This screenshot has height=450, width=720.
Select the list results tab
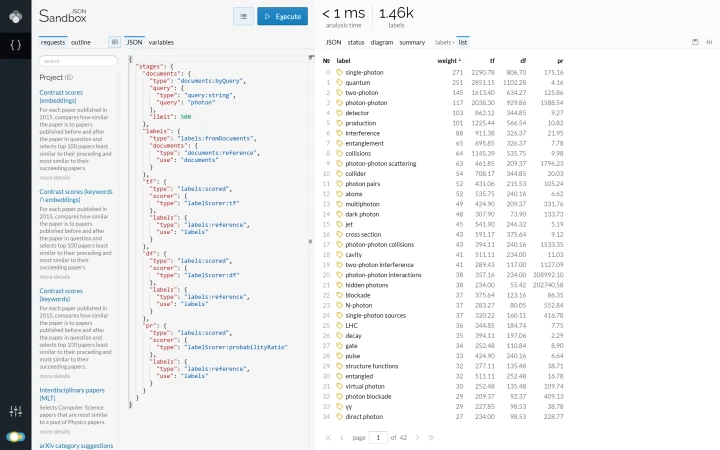[x=462, y=42]
